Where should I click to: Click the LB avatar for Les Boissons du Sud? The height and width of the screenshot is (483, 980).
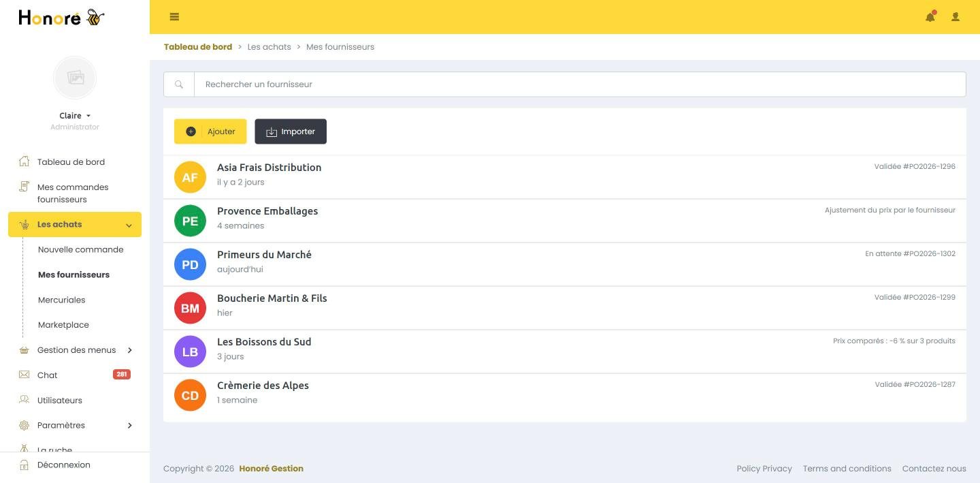(x=190, y=352)
